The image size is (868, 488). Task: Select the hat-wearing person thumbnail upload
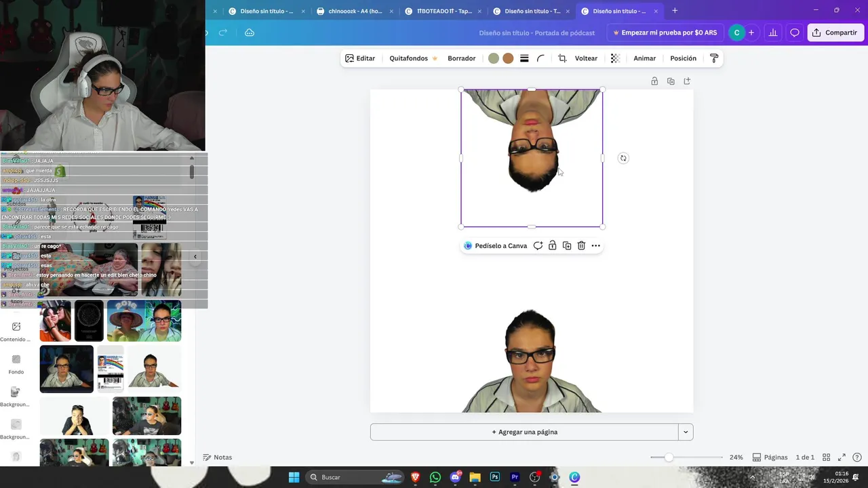coord(144,321)
